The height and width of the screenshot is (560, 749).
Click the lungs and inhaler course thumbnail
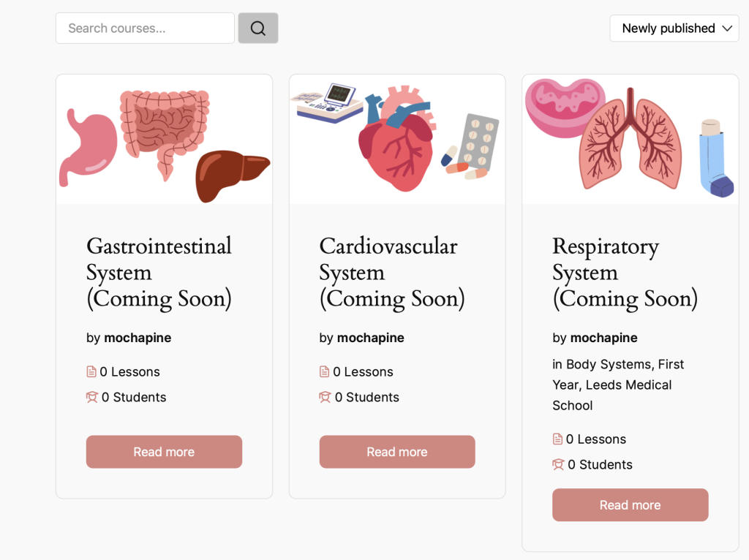pyautogui.click(x=631, y=140)
